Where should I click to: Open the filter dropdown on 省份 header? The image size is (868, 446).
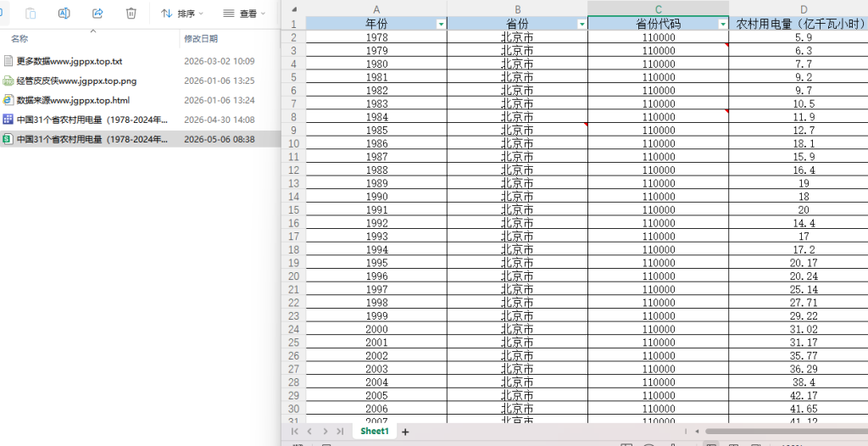pos(581,24)
